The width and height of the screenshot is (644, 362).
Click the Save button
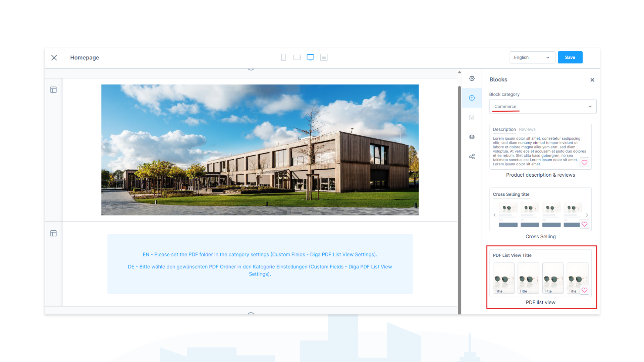[x=570, y=57]
